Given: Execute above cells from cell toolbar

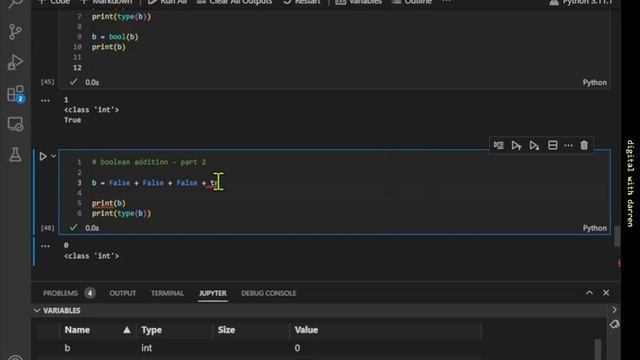Looking at the screenshot, I should coord(516,145).
